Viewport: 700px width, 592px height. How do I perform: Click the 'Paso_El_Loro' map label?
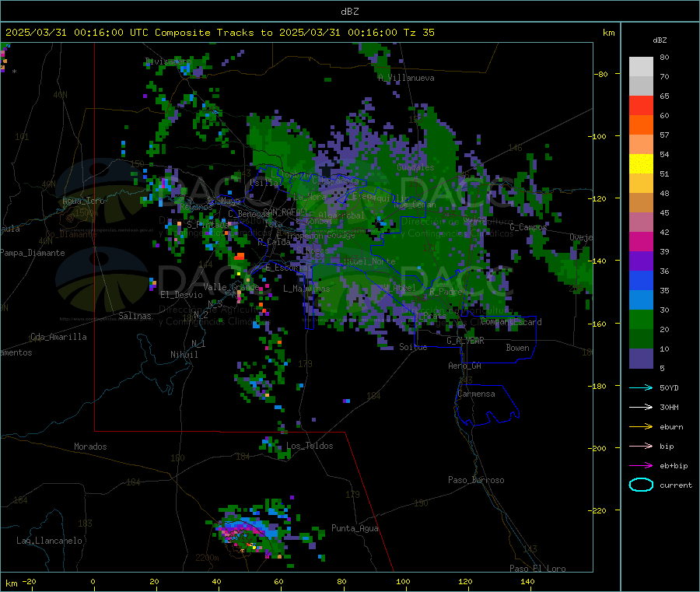tap(537, 569)
